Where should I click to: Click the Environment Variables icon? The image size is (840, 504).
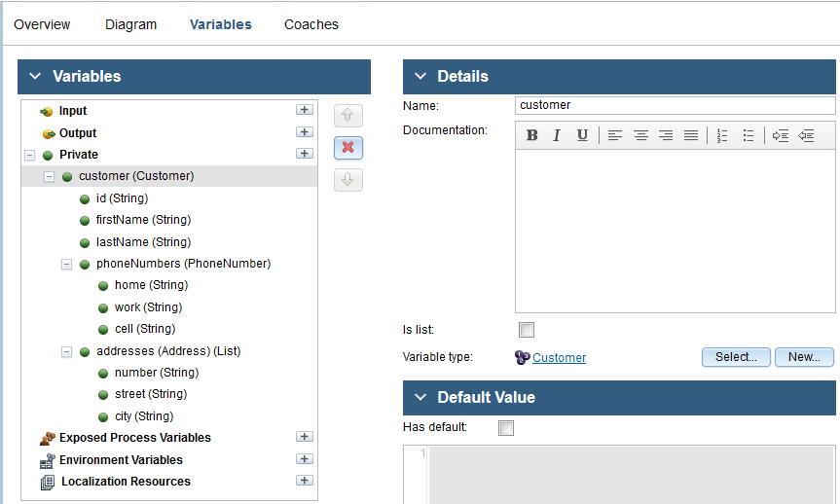[x=48, y=460]
